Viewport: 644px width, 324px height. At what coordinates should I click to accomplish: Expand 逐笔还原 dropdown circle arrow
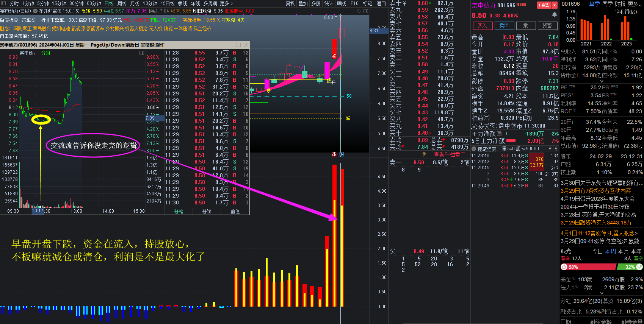coord(474,149)
